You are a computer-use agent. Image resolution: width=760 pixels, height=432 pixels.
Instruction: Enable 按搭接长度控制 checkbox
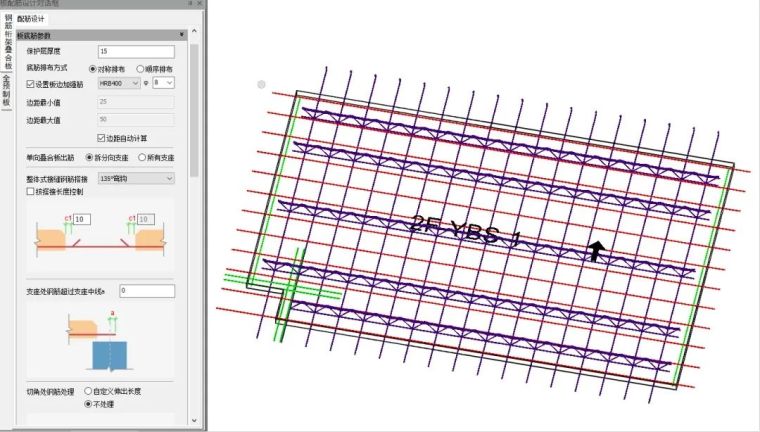(30, 190)
